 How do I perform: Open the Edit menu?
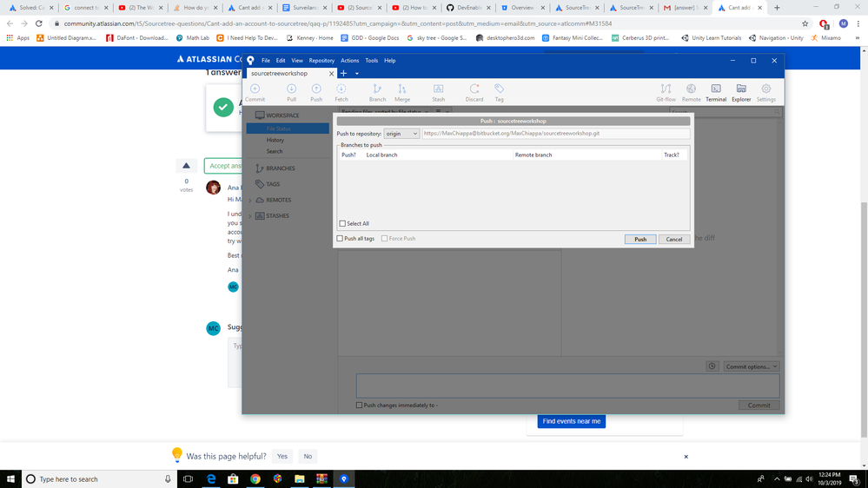pos(281,60)
